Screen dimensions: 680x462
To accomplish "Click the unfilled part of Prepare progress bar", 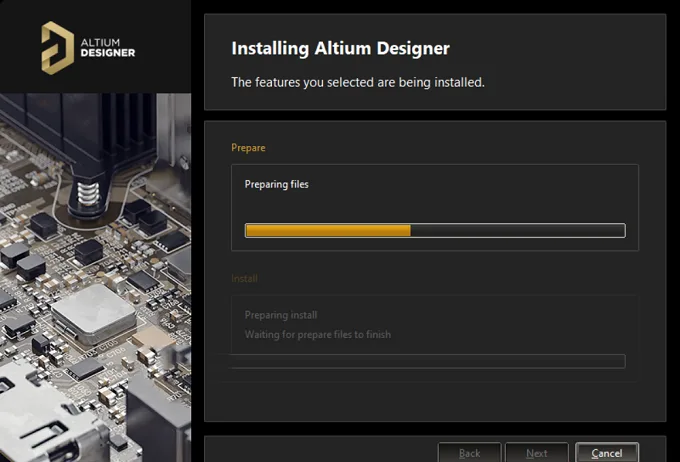I will 517,230.
